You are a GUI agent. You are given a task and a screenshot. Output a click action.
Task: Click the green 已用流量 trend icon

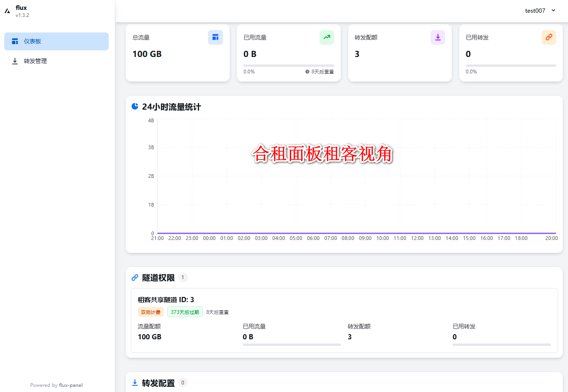tap(327, 37)
